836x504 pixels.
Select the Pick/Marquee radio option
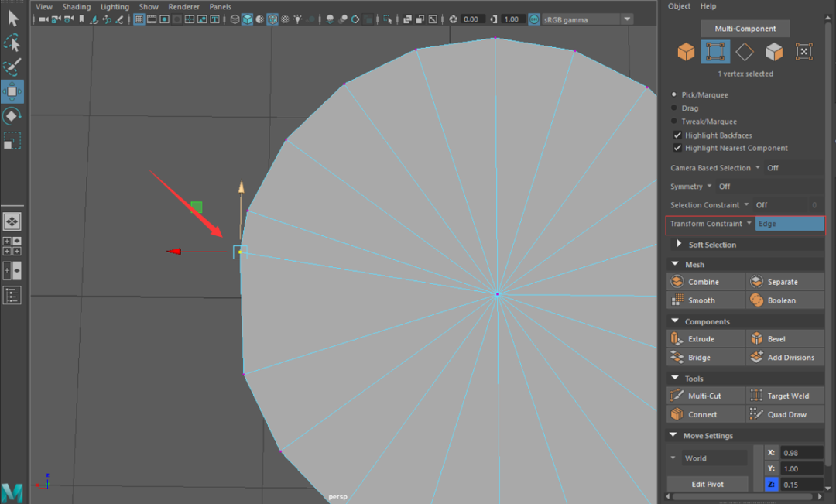[x=674, y=94]
